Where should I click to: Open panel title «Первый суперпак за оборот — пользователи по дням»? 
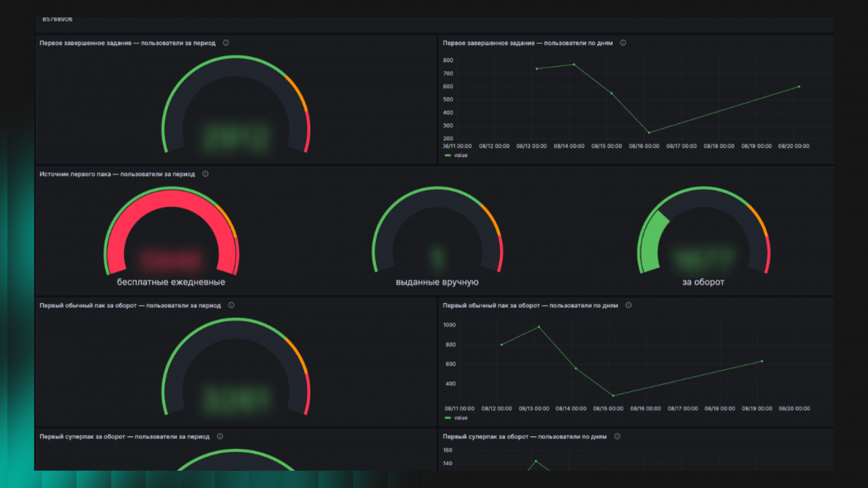pos(525,437)
